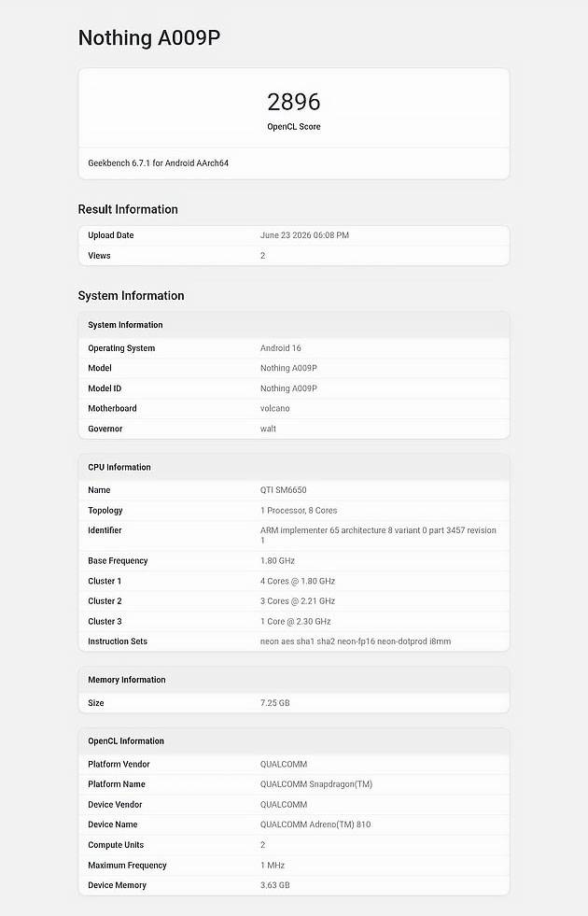Click the Instruction Sets value
Screen dimensions: 588x916
point(355,641)
